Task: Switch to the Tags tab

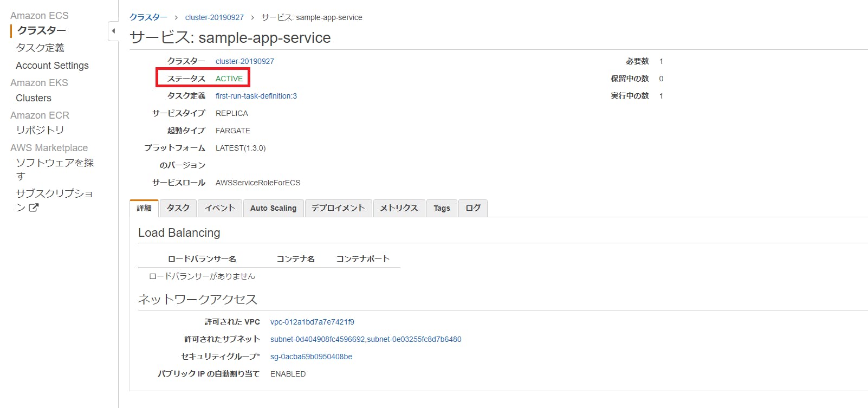Action: (x=442, y=208)
